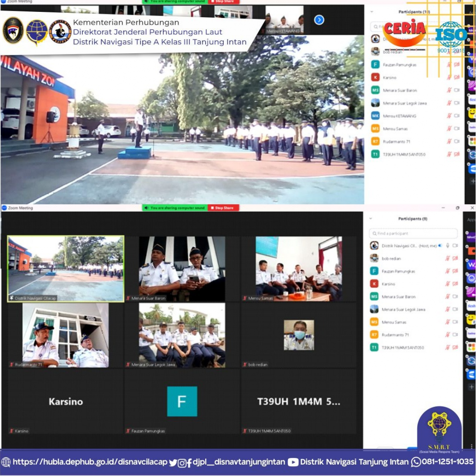The width and height of the screenshot is (476, 476).
Task: Click Stop Share in the top Zoom window
Action: click(x=224, y=1)
